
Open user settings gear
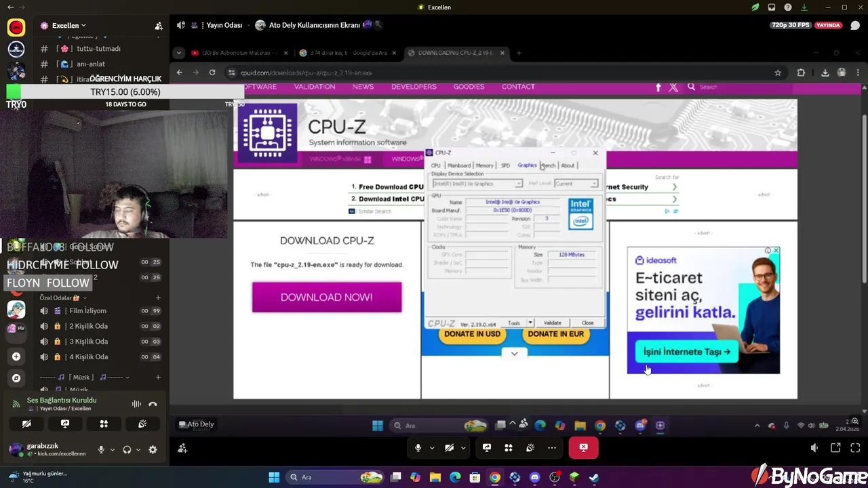click(153, 449)
